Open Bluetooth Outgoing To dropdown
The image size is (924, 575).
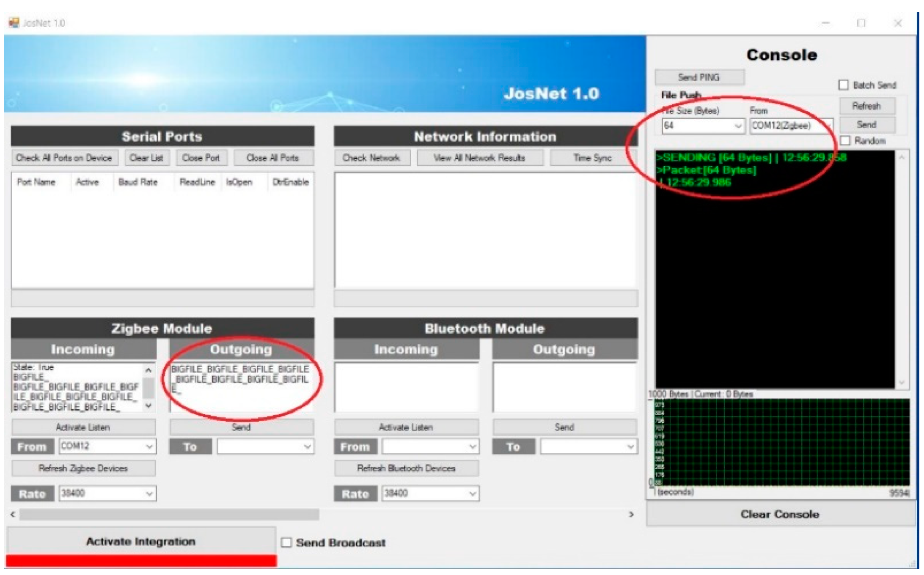(630, 446)
